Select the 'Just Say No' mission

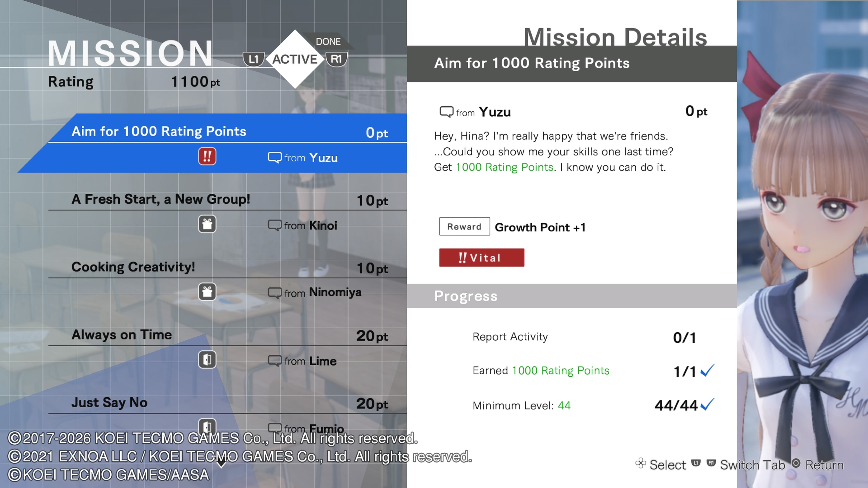point(228,414)
